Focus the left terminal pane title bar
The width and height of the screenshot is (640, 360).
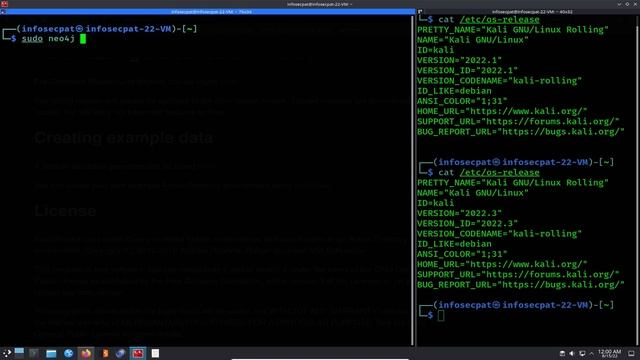pos(210,12)
